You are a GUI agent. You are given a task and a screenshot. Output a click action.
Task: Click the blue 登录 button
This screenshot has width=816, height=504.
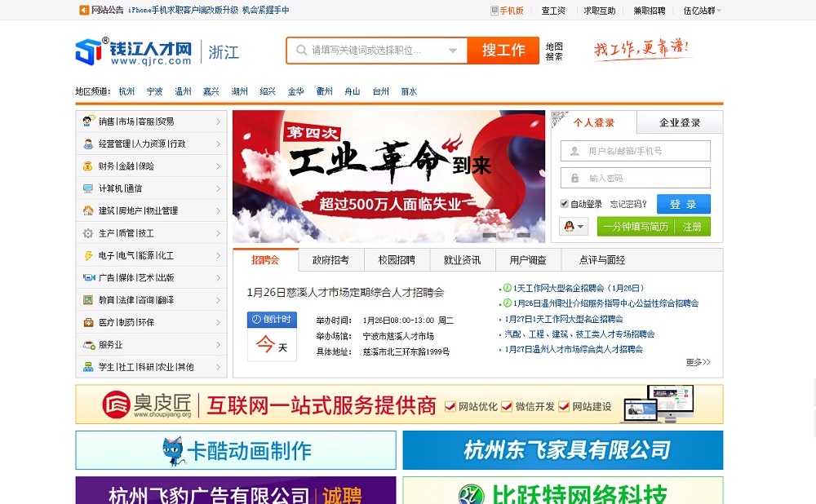click(683, 204)
